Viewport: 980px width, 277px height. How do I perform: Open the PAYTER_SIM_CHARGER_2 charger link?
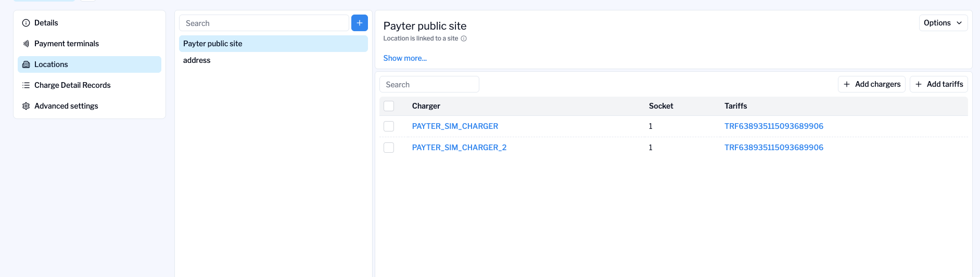[x=459, y=148]
